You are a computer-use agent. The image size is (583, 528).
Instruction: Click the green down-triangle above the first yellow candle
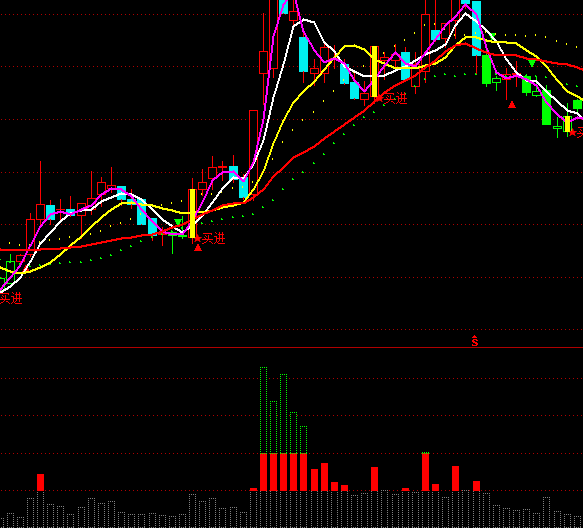point(178,222)
